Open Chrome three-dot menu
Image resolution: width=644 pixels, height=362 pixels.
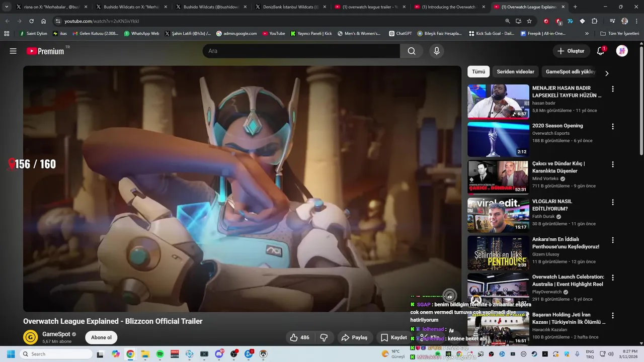(636, 21)
